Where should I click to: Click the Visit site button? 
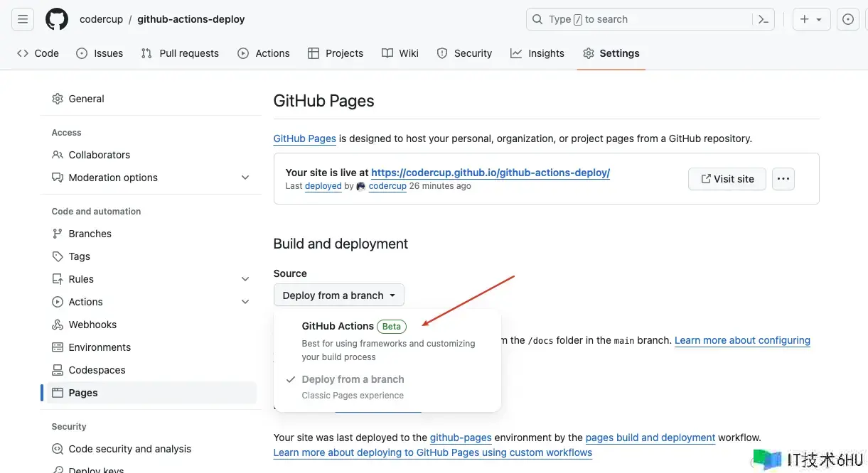tap(727, 179)
